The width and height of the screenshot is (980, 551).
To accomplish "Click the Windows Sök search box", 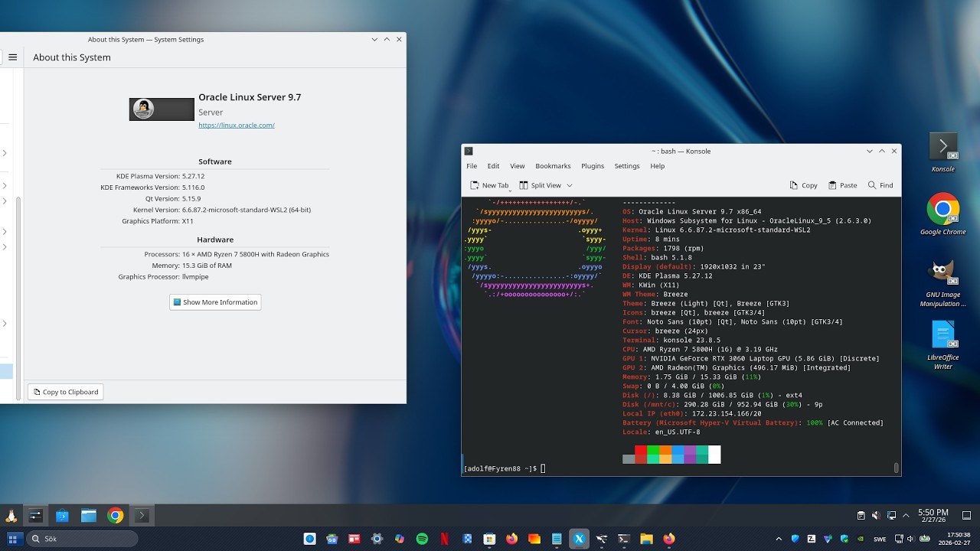I will point(84,539).
